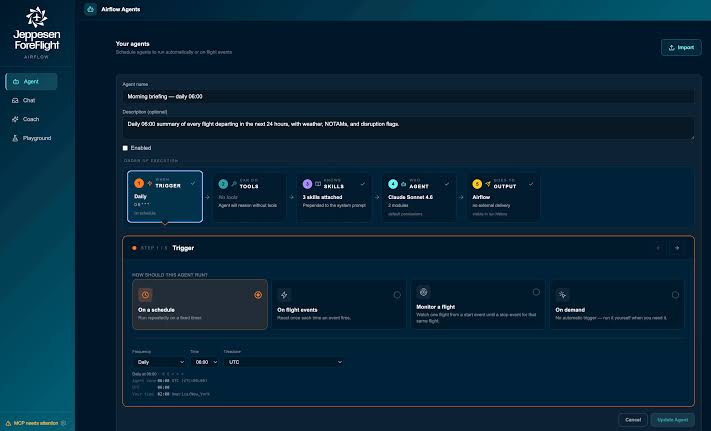Screen dimensions: 711x431
Task: Open the Agent sidebar section
Action: (x=31, y=82)
